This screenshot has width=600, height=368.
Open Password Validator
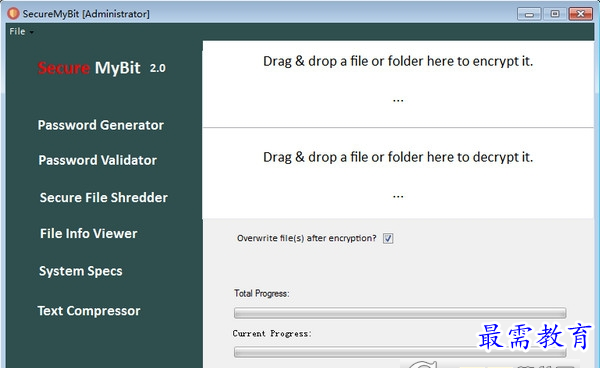coord(98,160)
